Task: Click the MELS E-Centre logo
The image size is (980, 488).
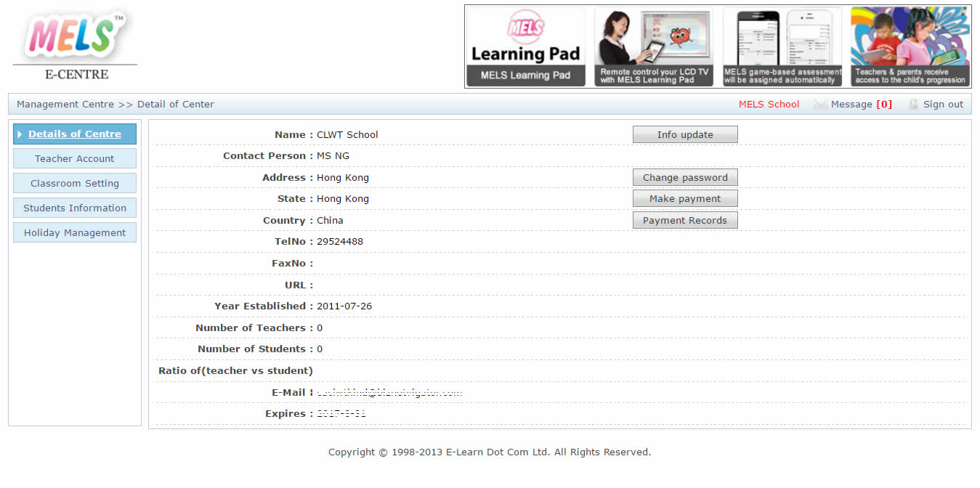Action: [75, 45]
